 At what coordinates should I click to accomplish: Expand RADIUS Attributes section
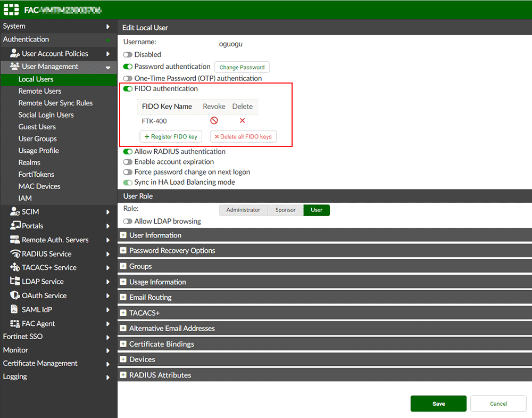pyautogui.click(x=123, y=375)
